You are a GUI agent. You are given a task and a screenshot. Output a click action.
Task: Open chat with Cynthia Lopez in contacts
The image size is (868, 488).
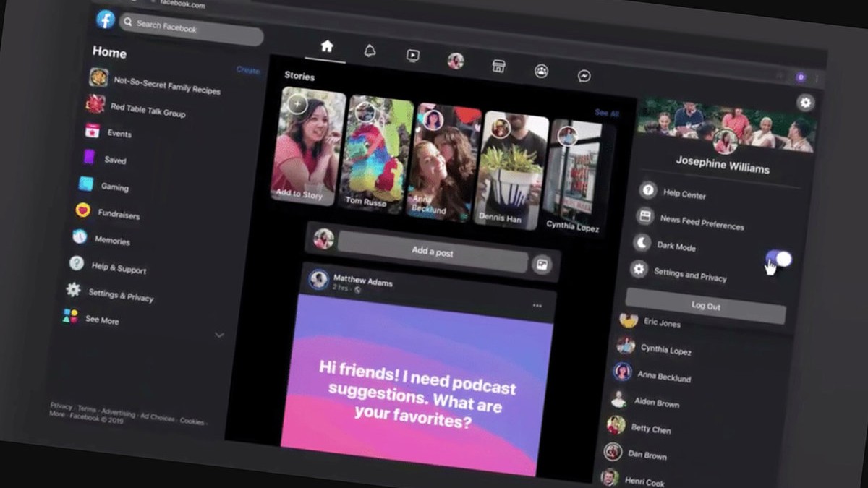(665, 349)
